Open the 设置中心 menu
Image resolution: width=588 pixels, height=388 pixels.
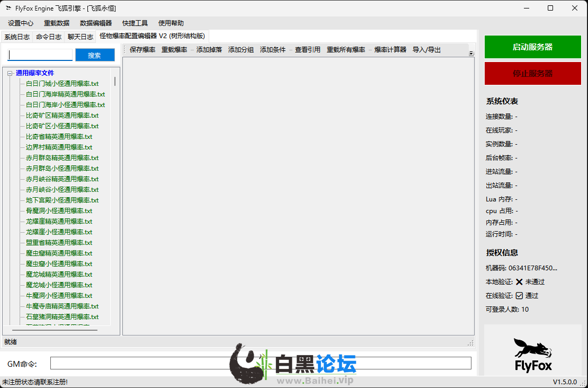click(x=21, y=23)
